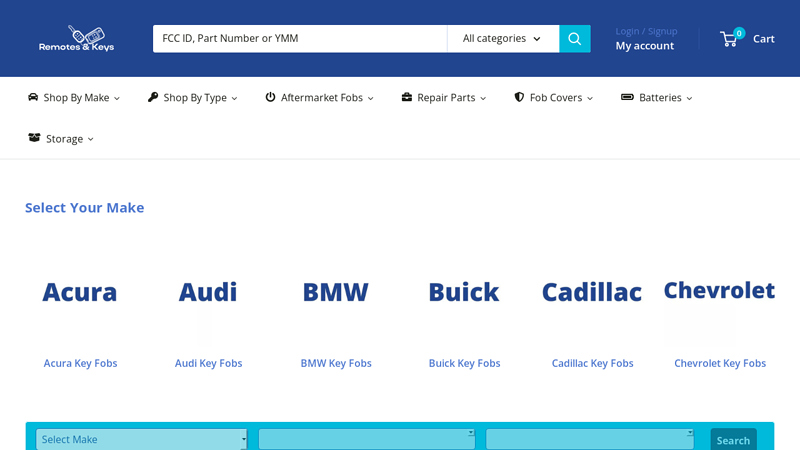
Task: Open the Batteries menu label
Action: (660, 97)
